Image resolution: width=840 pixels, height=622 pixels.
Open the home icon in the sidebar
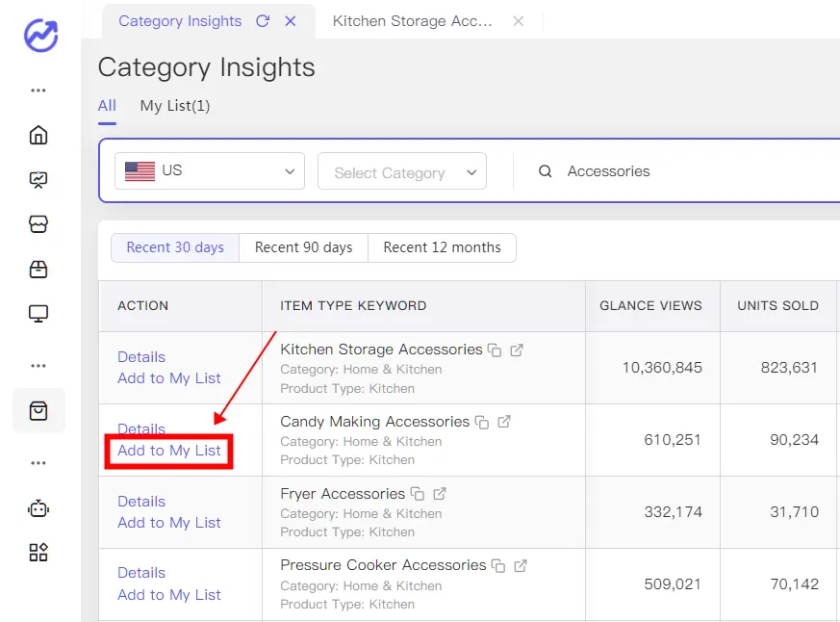pyautogui.click(x=38, y=135)
